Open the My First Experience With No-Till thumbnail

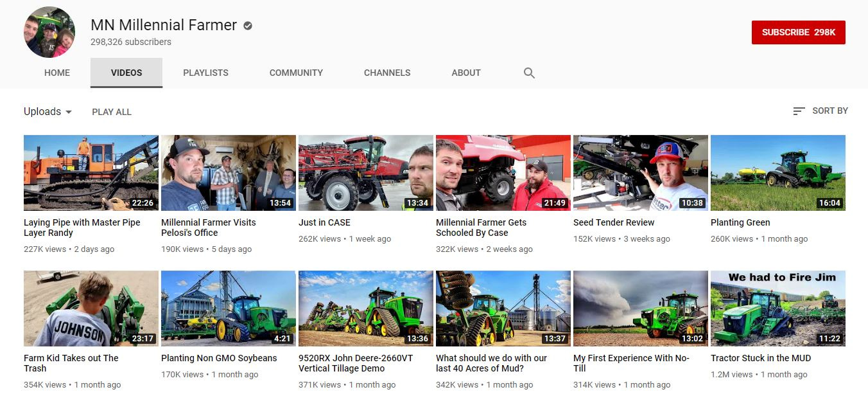coord(641,309)
